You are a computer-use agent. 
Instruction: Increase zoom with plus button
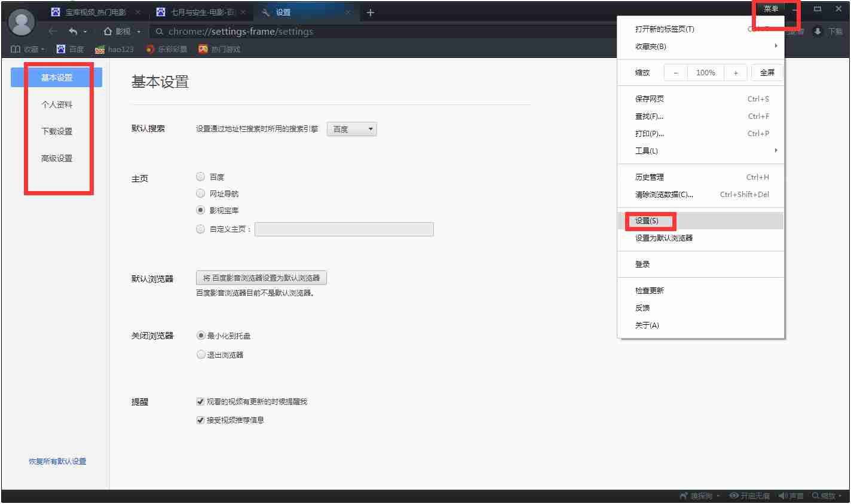pyautogui.click(x=736, y=73)
